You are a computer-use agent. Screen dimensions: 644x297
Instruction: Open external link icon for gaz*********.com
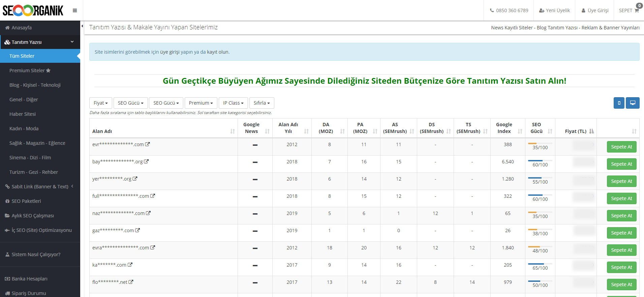pos(137,230)
